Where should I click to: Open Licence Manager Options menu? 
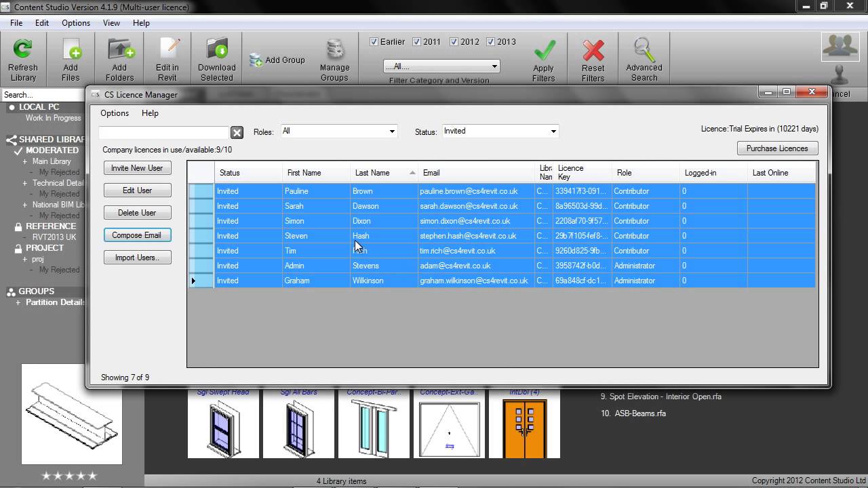pos(115,113)
